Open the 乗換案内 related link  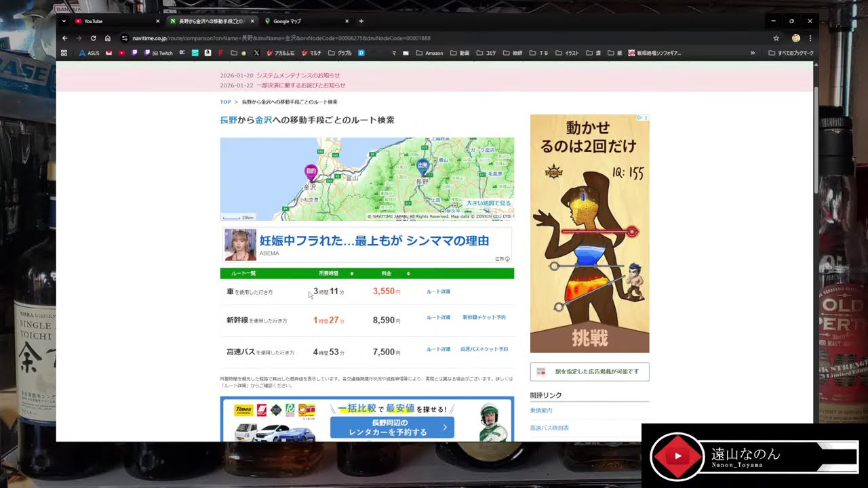coord(541,411)
